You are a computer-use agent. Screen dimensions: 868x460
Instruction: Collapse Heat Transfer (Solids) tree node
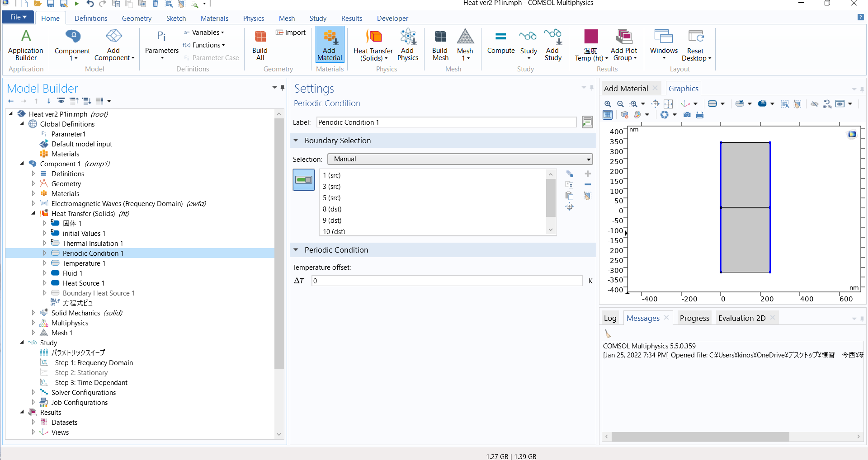click(33, 213)
